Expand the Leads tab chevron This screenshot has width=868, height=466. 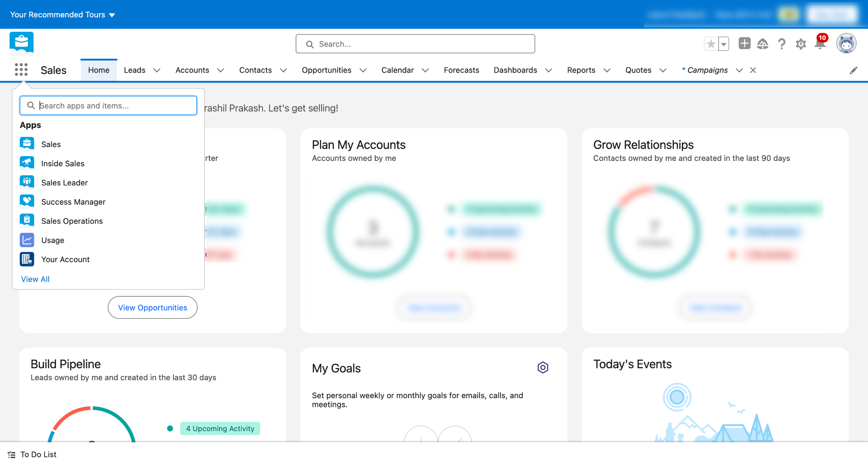[157, 70]
